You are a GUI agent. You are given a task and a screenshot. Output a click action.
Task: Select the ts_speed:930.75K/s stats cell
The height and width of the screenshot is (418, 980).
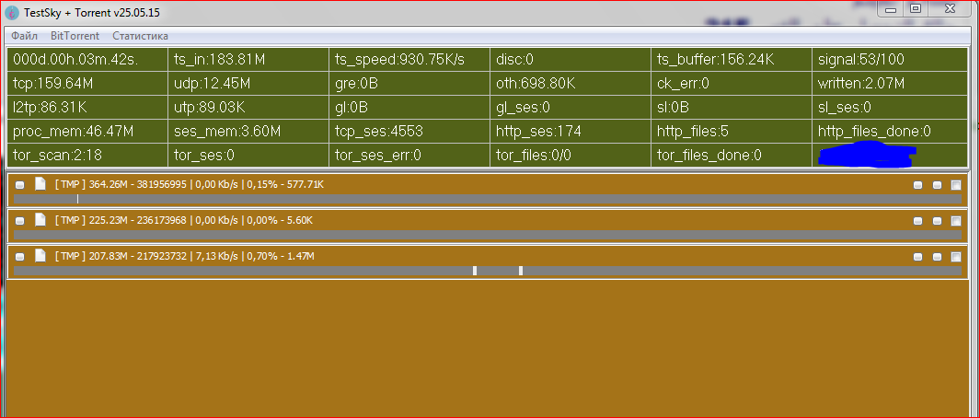click(409, 60)
